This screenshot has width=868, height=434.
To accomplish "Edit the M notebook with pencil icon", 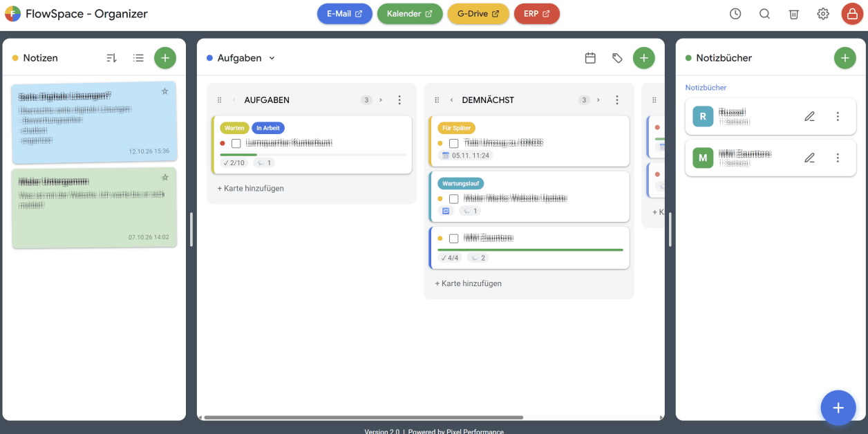I will tap(810, 158).
